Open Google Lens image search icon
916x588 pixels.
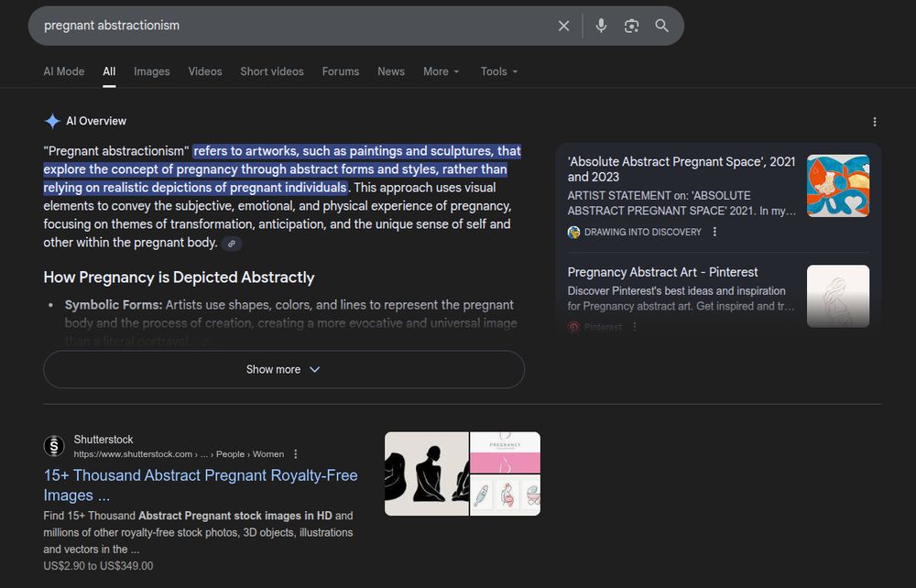(631, 26)
